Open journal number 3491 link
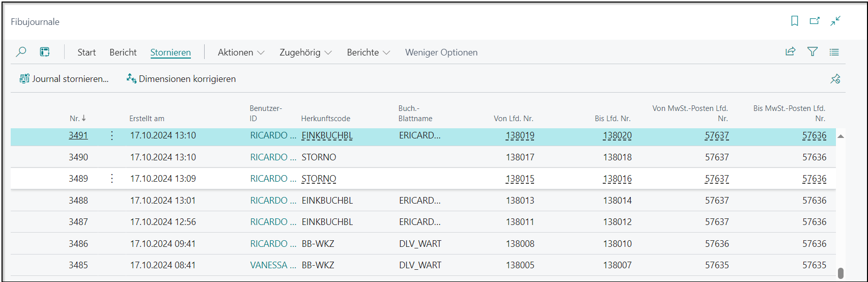868x282 pixels. [x=78, y=136]
